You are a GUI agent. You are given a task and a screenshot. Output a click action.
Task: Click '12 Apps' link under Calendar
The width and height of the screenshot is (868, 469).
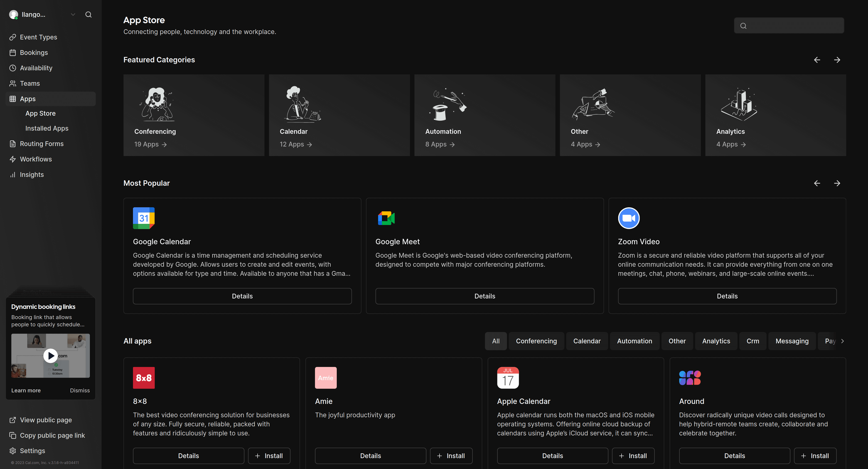click(296, 144)
